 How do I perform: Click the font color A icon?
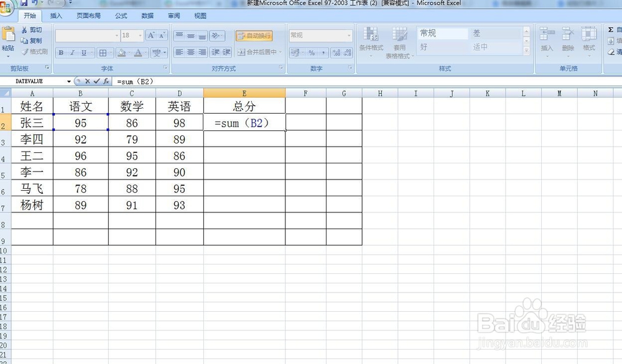pyautogui.click(x=138, y=52)
